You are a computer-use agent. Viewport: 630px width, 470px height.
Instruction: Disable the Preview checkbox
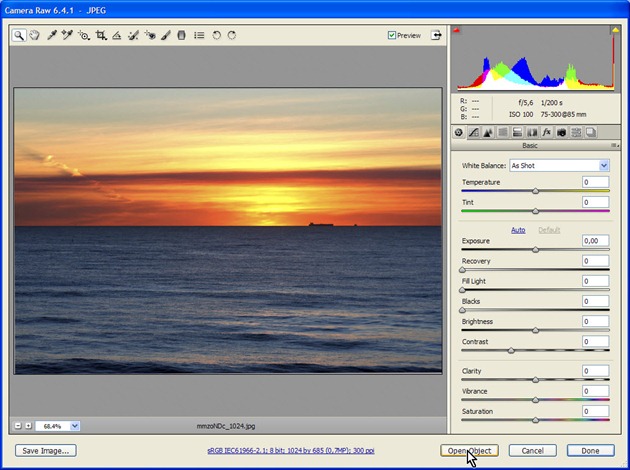click(x=392, y=35)
